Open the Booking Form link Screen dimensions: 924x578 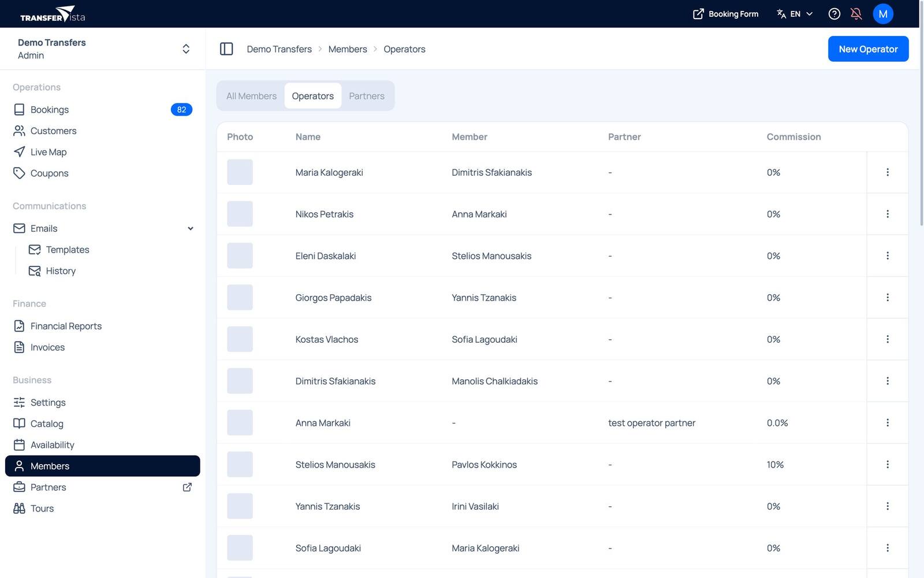click(725, 14)
